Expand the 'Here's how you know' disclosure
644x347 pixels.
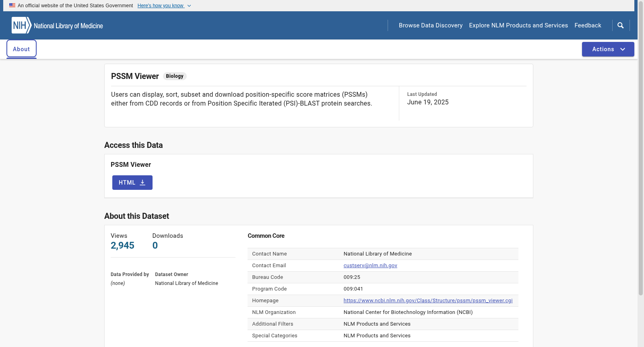point(164,6)
